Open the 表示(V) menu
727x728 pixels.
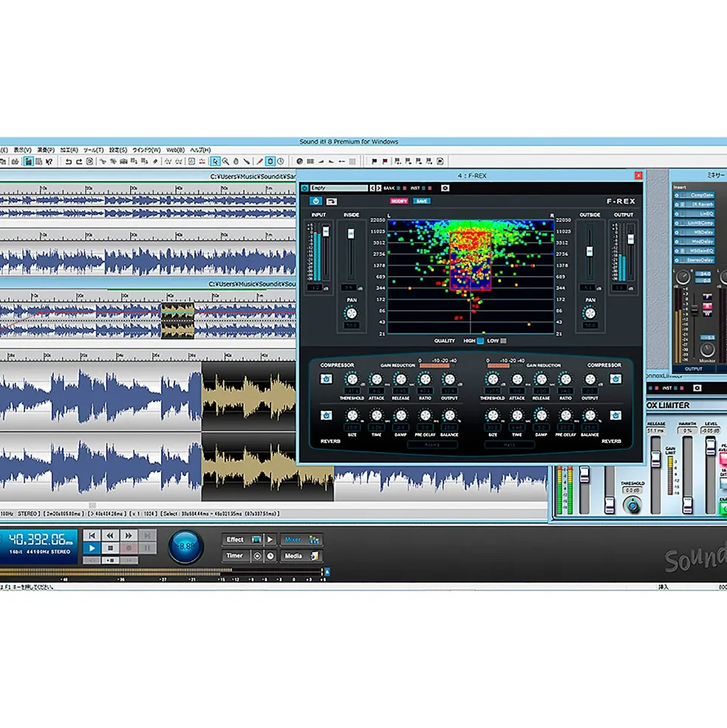click(22, 151)
